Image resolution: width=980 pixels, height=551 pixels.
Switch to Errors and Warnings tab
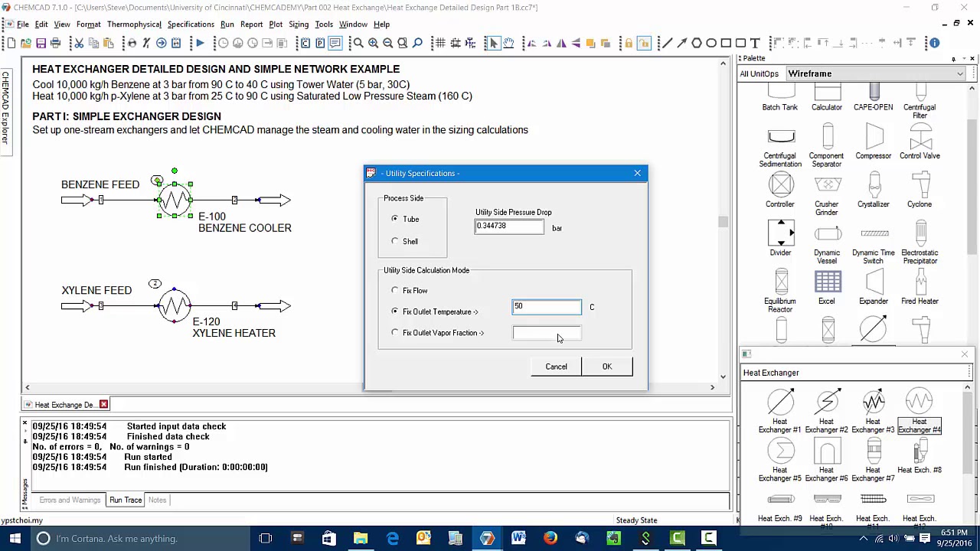pyautogui.click(x=70, y=500)
